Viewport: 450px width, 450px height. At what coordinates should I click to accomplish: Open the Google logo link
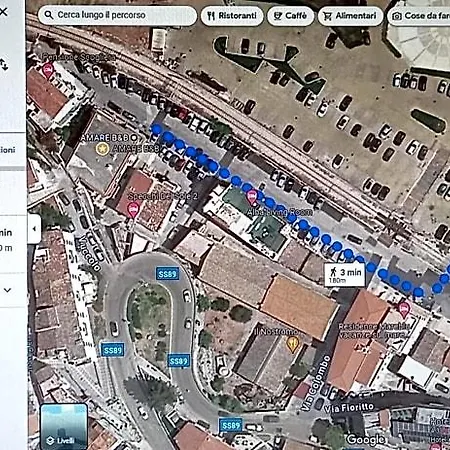[366, 440]
